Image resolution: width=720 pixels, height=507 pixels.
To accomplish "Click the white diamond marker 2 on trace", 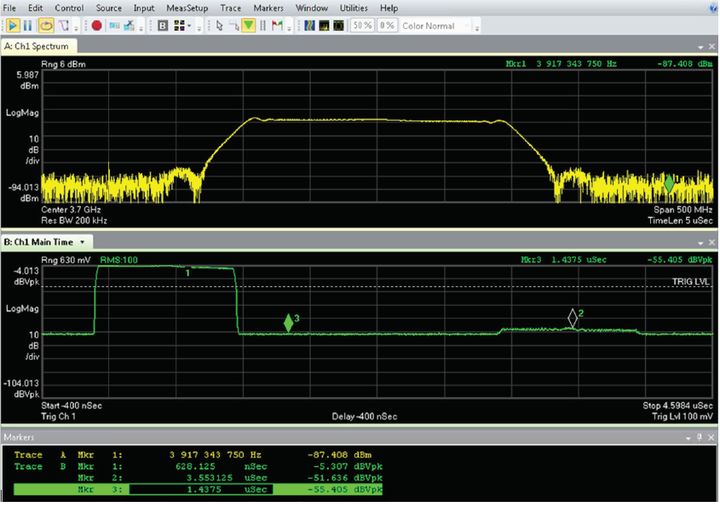I will coord(573,318).
